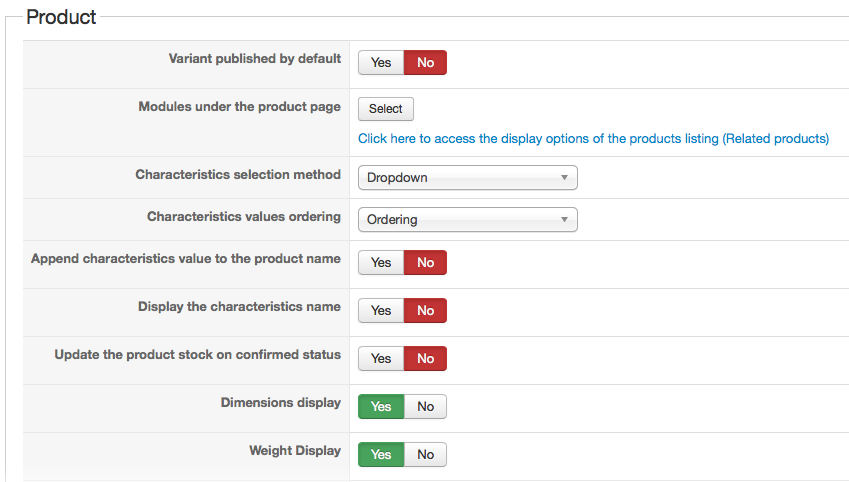The image size is (849, 482).
Task: Set Variant published by default to Yes
Action: tap(381, 63)
